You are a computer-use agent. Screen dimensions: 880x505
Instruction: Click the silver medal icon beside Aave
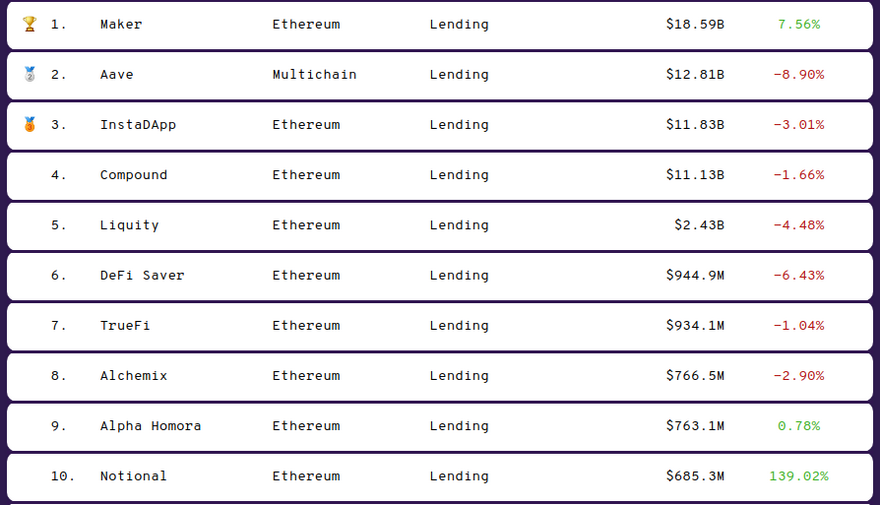(x=29, y=74)
